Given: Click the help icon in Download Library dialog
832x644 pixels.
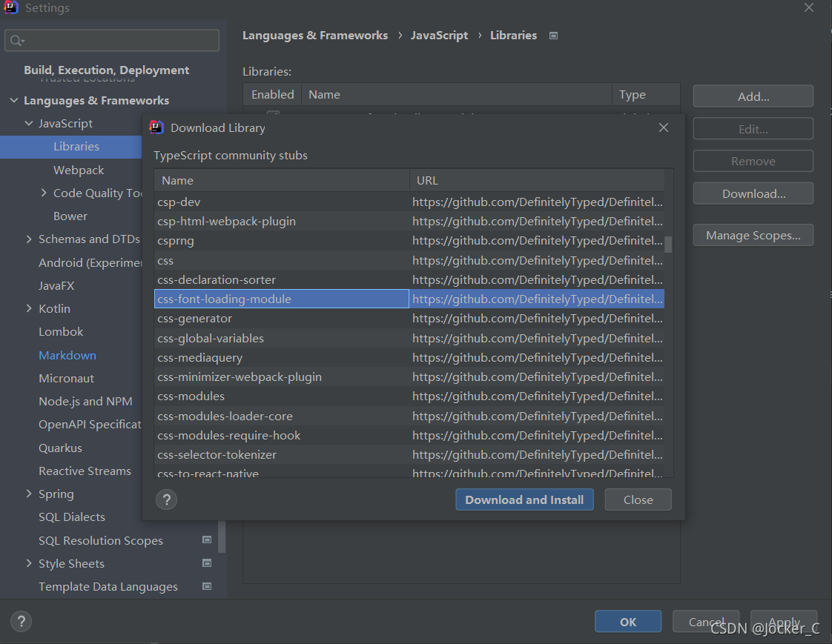Looking at the screenshot, I should (167, 499).
